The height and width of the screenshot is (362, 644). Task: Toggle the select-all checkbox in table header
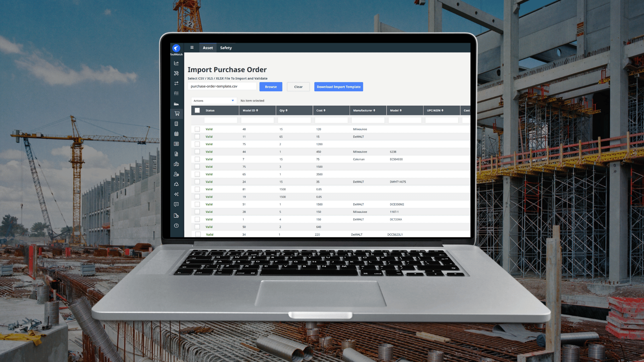(197, 110)
